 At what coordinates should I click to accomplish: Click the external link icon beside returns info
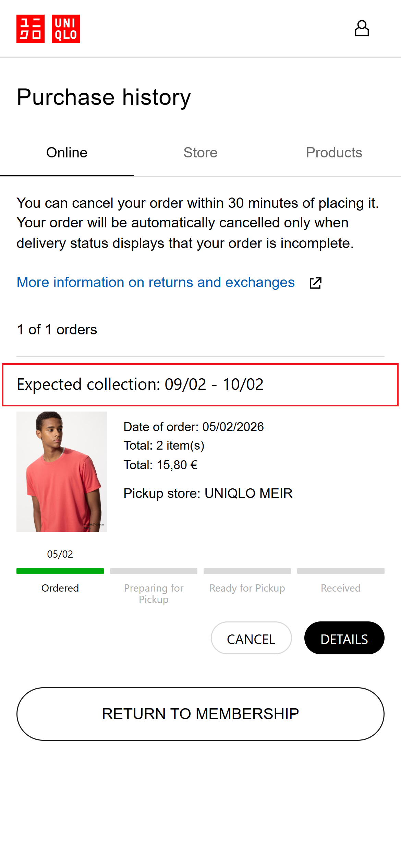click(x=315, y=283)
